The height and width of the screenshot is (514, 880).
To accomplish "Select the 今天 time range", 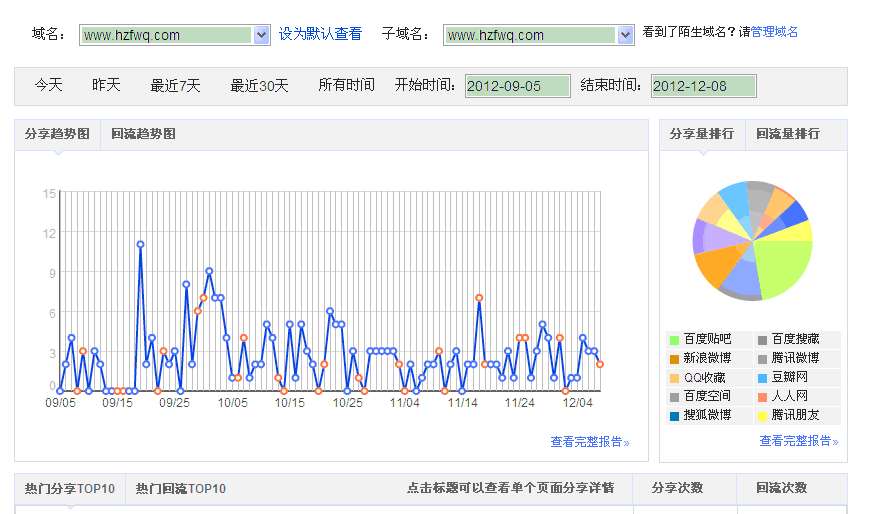I will pos(49,86).
